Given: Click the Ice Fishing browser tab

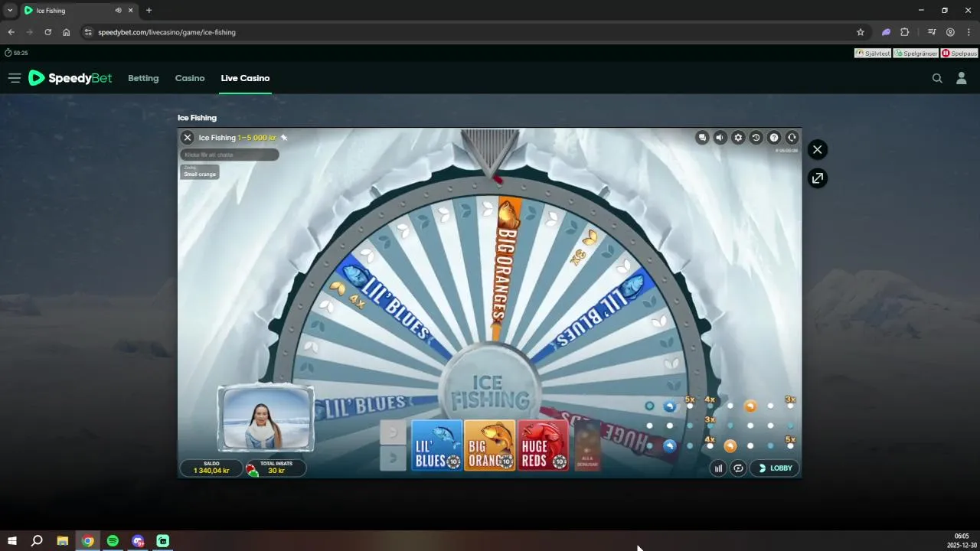Looking at the screenshot, I should [78, 11].
